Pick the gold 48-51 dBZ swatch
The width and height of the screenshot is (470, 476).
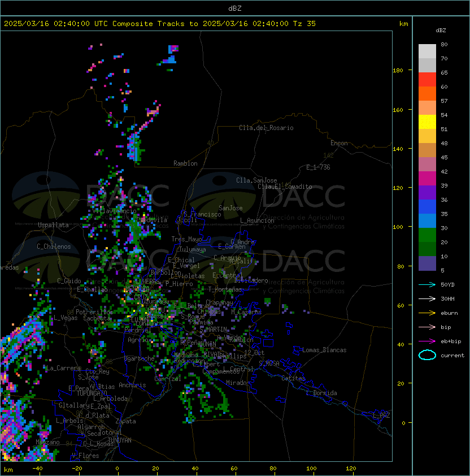tap(427, 136)
